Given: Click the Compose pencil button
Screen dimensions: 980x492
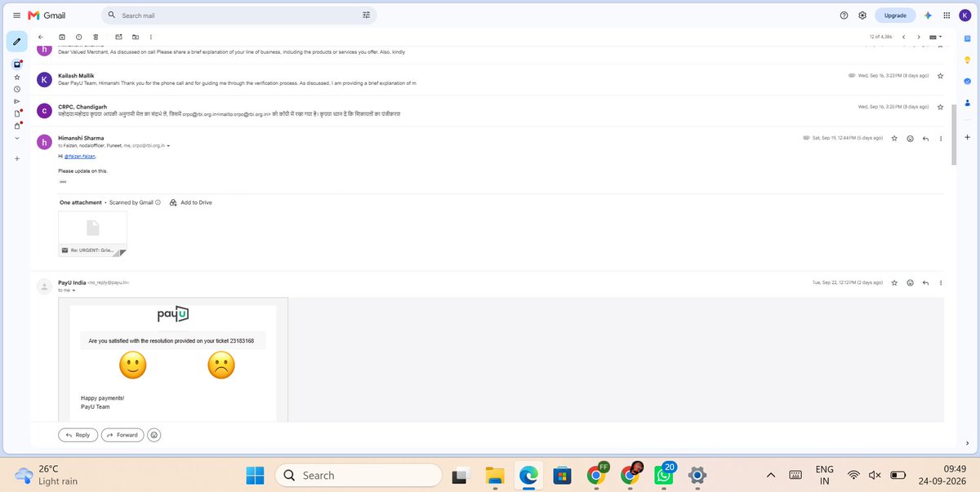Looking at the screenshot, I should [x=16, y=41].
